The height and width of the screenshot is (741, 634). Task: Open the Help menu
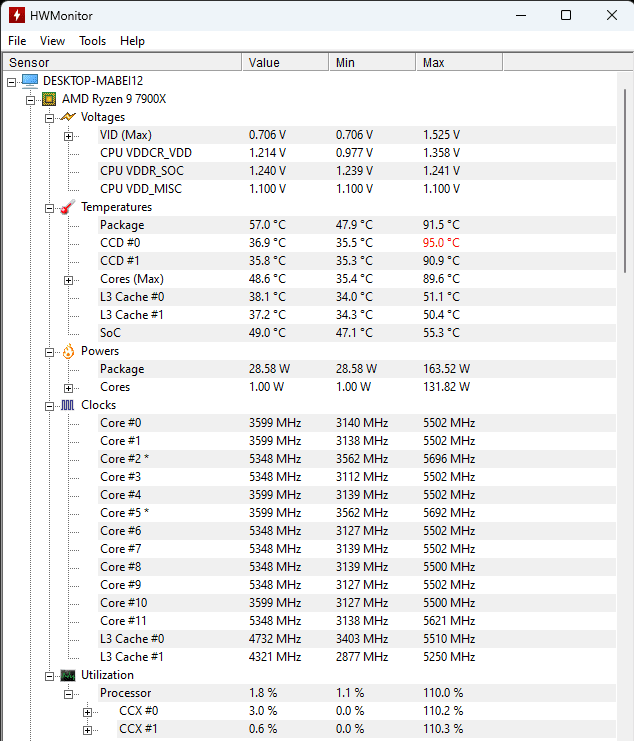(132, 41)
